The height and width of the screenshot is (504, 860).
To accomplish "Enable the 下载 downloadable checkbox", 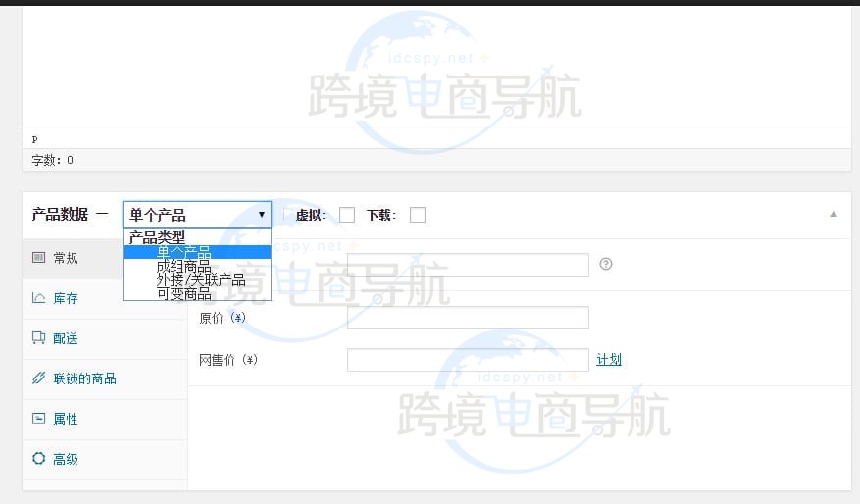I will 418,215.
